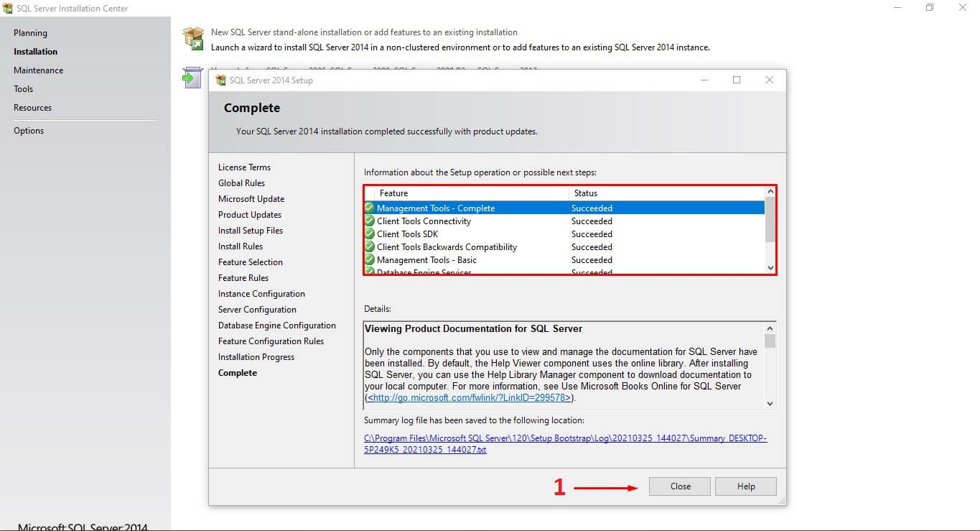Viewport: 980px width, 531px height.
Task: Click green check beside Client Tools Backwards Compatibility
Action: 370,246
